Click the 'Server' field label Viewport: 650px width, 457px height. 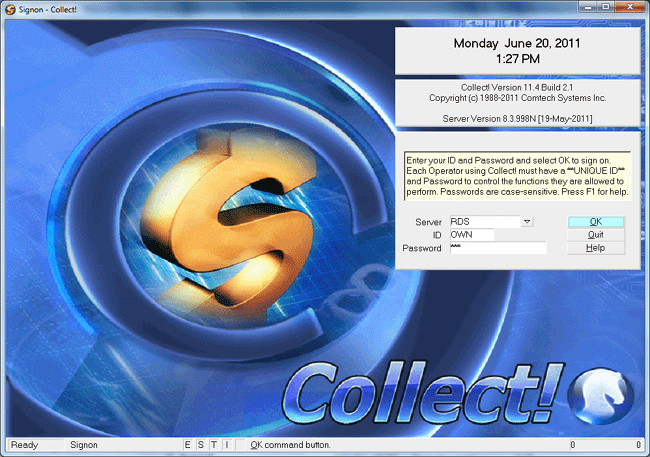(428, 222)
